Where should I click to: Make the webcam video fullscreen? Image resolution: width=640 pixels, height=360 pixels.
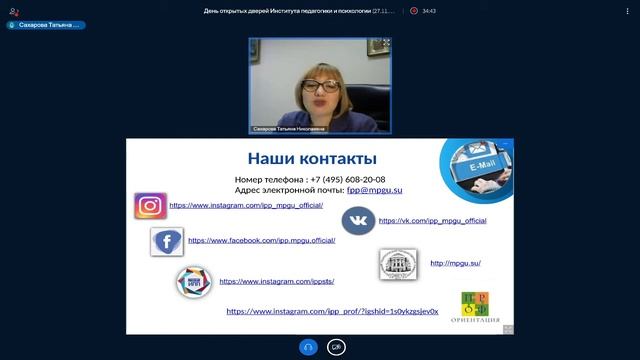(x=386, y=42)
